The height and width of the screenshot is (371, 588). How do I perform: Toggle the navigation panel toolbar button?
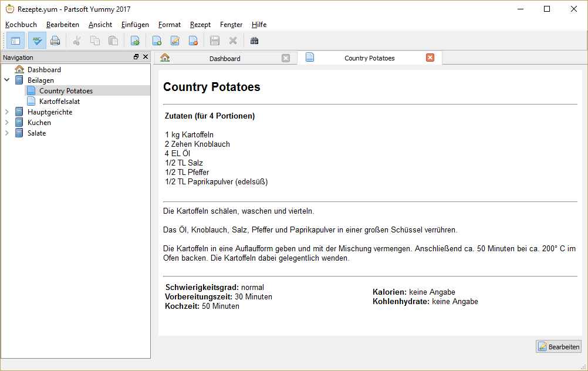pos(16,41)
